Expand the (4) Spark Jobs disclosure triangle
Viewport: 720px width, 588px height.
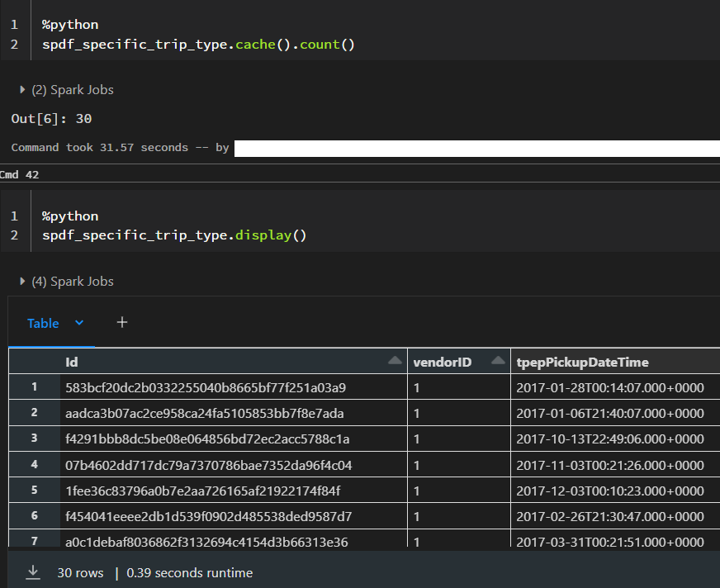(22, 281)
